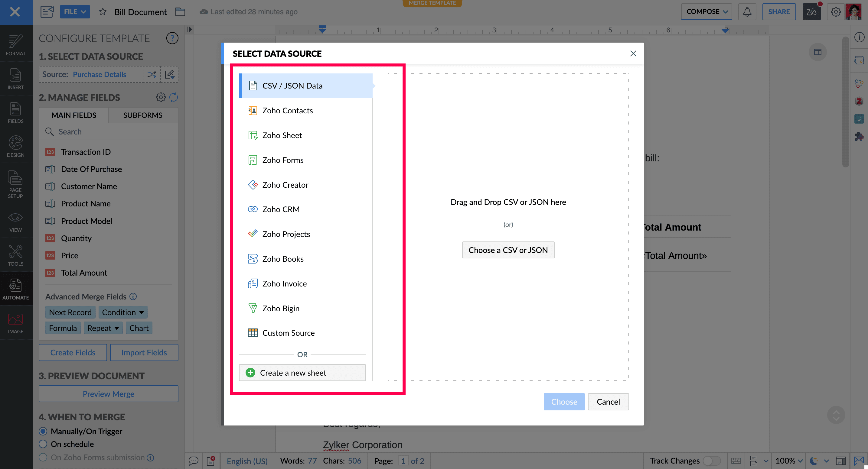Screen dimensions: 868x469
Task: Select Manually/On Trigger radio option
Action: tap(43, 431)
